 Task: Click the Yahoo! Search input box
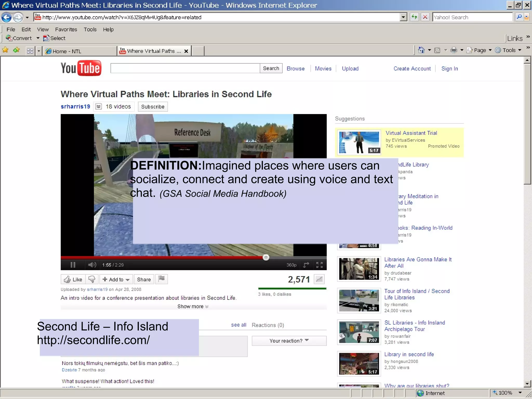(x=473, y=17)
